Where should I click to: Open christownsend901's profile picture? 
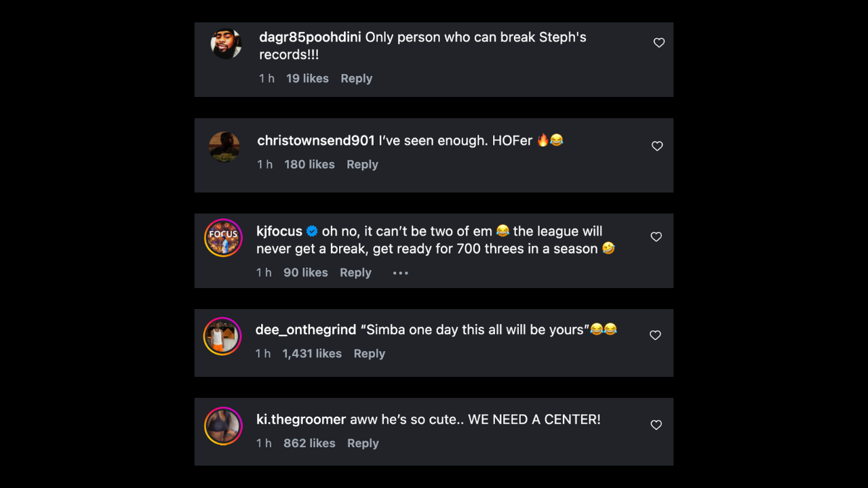click(x=224, y=146)
